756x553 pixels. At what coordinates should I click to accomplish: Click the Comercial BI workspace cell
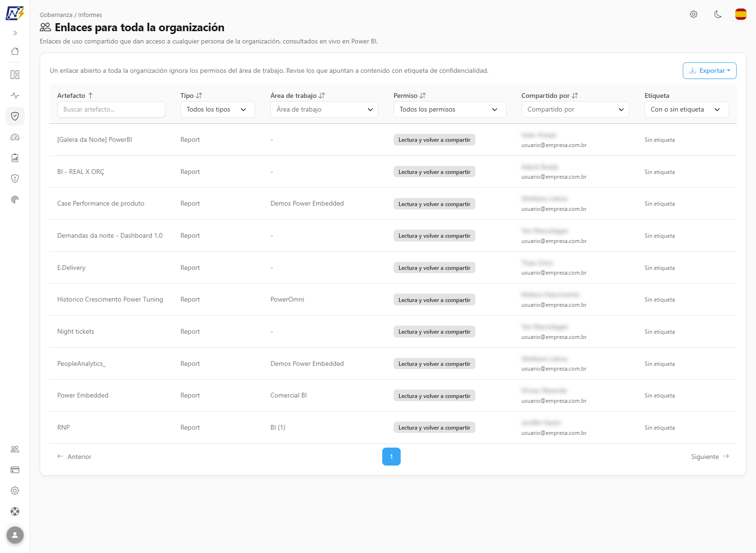click(x=289, y=395)
